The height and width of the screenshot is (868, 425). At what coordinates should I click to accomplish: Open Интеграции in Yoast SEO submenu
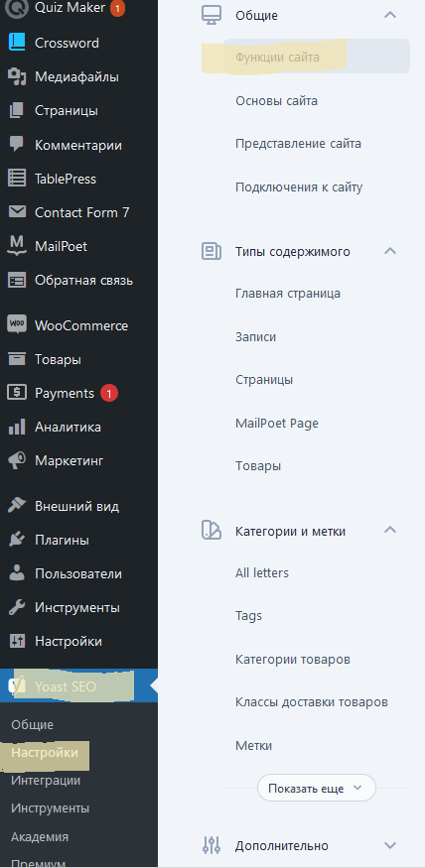[x=46, y=781]
